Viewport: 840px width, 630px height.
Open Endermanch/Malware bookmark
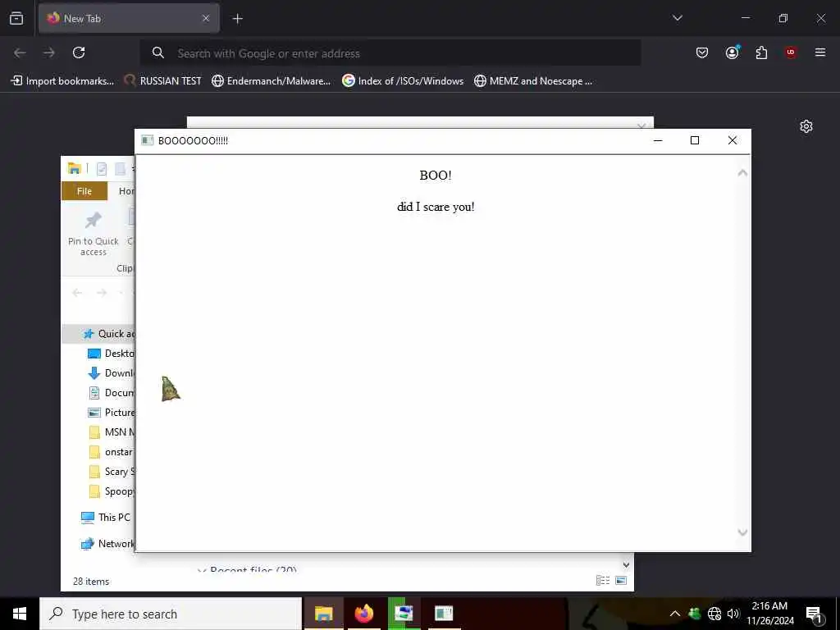pos(271,81)
